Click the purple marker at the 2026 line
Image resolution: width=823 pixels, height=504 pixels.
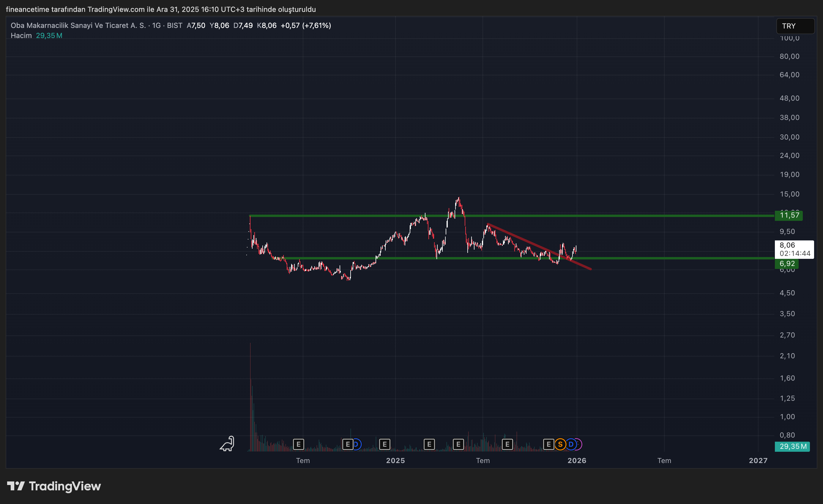[x=579, y=444]
